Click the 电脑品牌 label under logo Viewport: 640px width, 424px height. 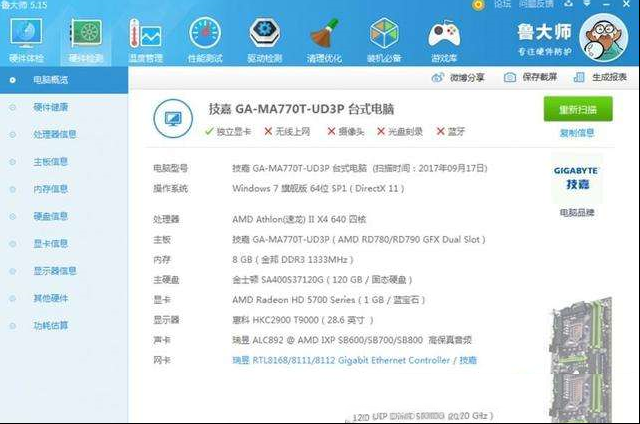(x=577, y=212)
